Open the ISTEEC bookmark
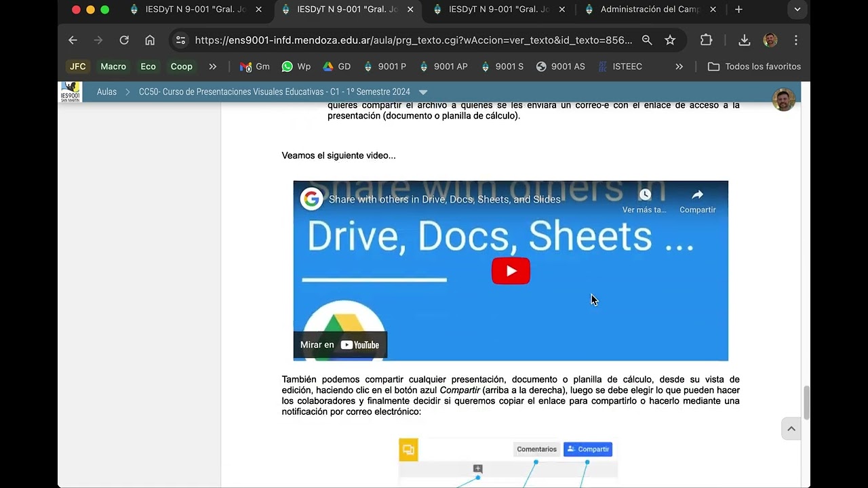 620,66
